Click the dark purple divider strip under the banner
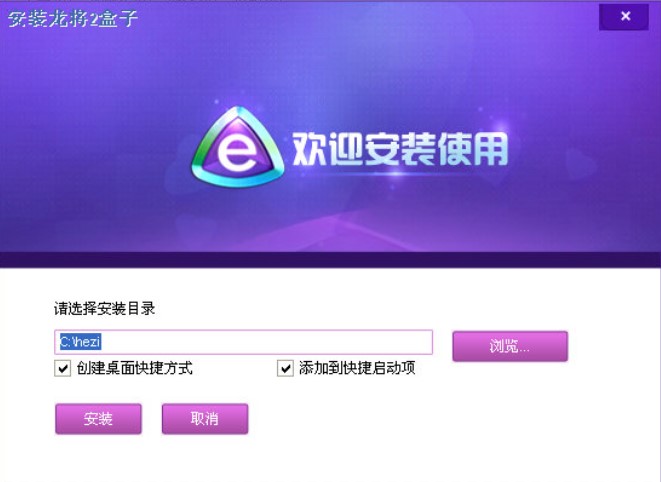 [x=330, y=260]
